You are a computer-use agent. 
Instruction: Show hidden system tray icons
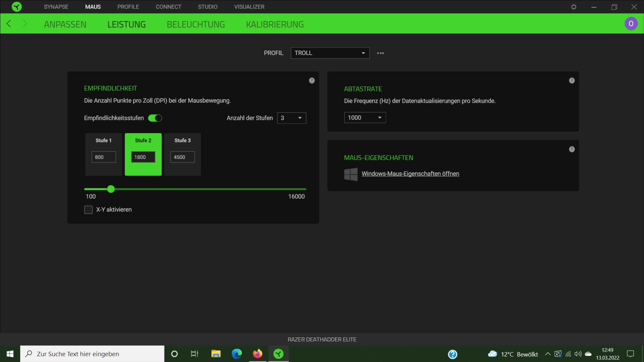pyautogui.click(x=548, y=354)
